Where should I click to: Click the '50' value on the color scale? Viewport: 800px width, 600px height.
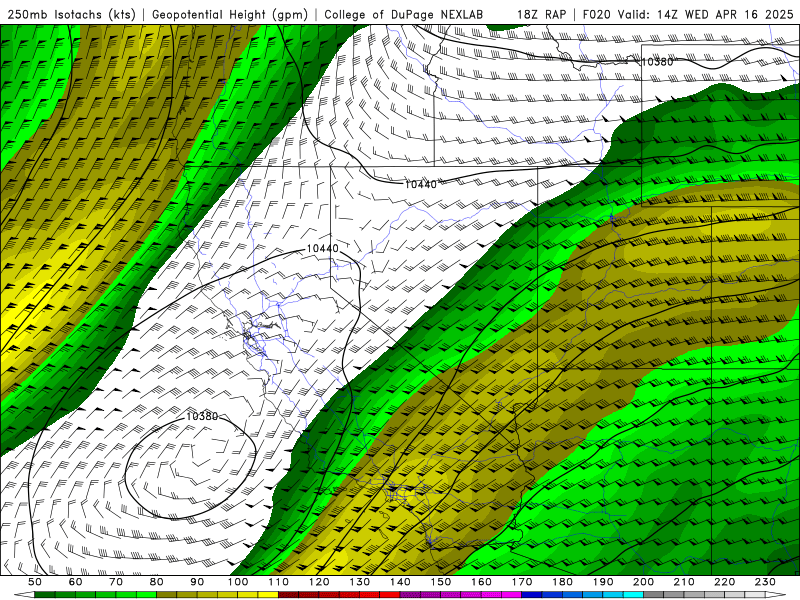click(35, 582)
